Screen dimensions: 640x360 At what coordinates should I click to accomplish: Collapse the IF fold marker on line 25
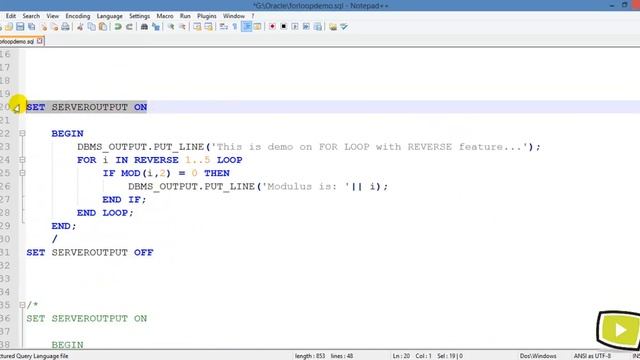22,173
